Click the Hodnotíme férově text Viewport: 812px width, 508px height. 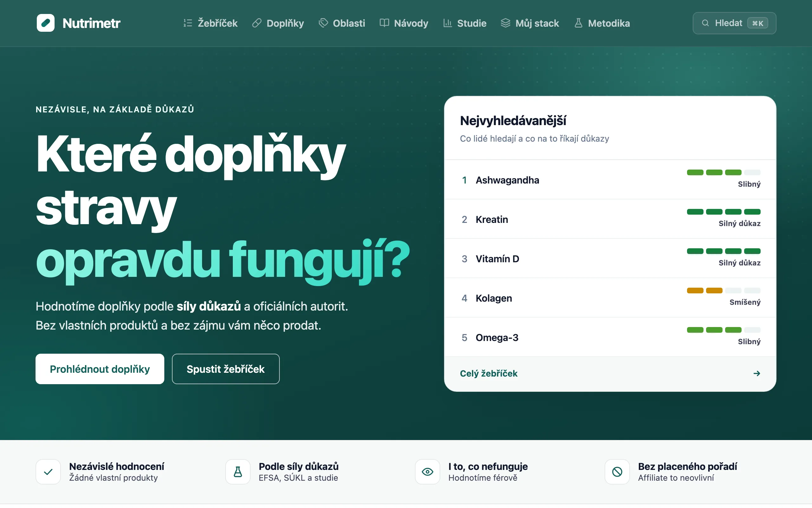tap(483, 478)
